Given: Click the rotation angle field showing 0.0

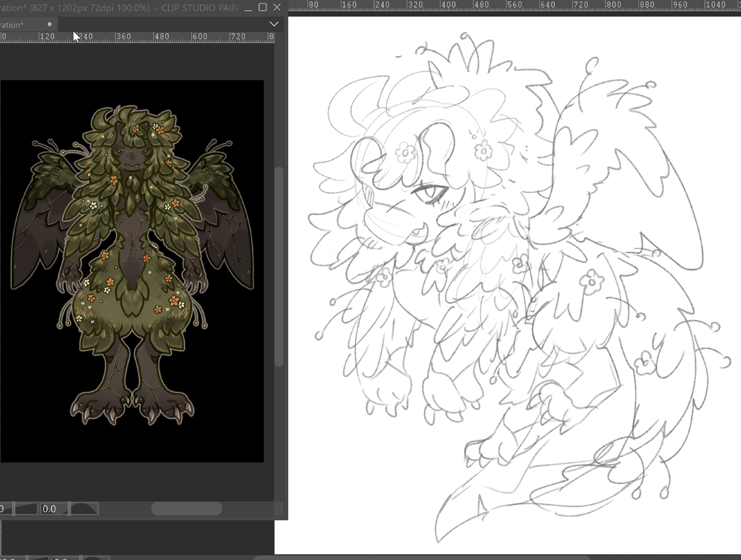Looking at the screenshot, I should click(x=54, y=509).
